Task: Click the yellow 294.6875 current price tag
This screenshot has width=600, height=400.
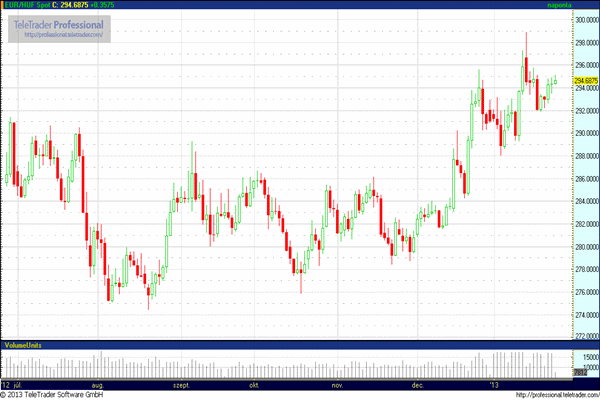Action: click(x=584, y=81)
